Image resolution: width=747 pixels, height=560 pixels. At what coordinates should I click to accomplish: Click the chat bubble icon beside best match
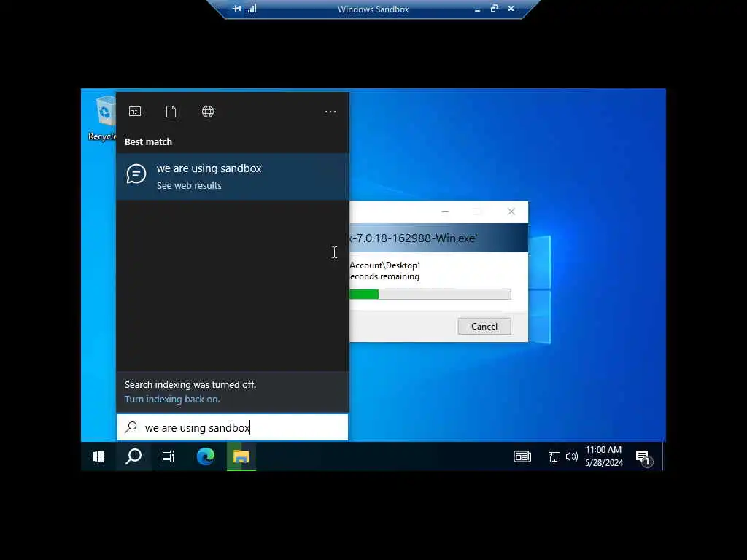(x=136, y=174)
